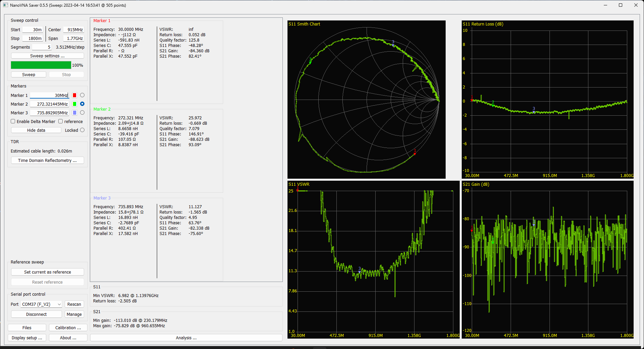Select the Marker 2 radio button
The image size is (644, 349).
coord(82,104)
